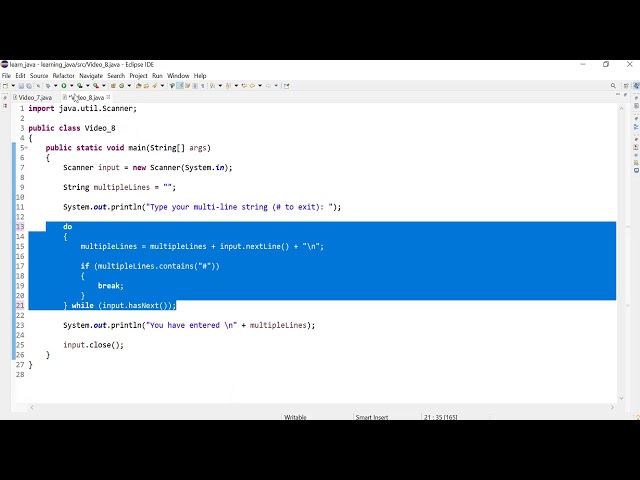Open the Source menu

pyautogui.click(x=39, y=76)
